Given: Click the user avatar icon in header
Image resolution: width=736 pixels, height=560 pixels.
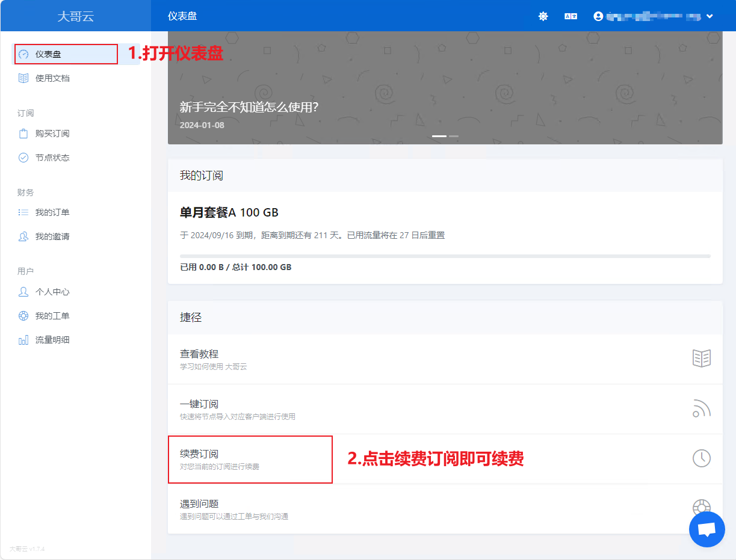Looking at the screenshot, I should [598, 16].
